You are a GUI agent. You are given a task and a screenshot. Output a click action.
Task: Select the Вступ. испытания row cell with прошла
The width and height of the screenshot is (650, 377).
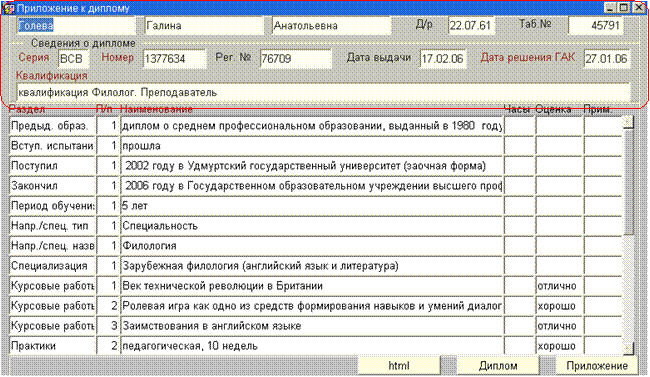point(311,146)
